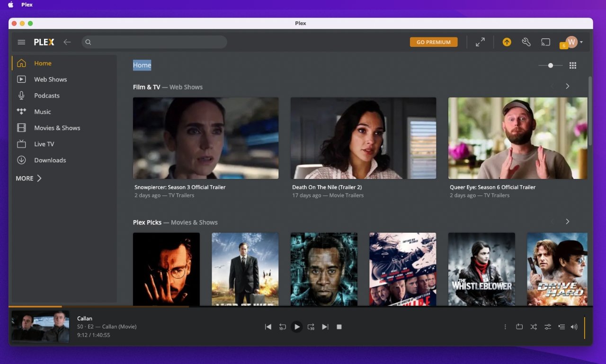Seek on the playback progress bar
The height and width of the screenshot is (364, 606).
coord(301,307)
